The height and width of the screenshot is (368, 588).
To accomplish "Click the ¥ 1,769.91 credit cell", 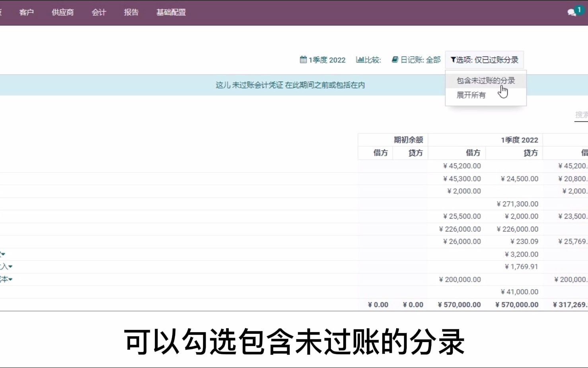I will point(522,266).
